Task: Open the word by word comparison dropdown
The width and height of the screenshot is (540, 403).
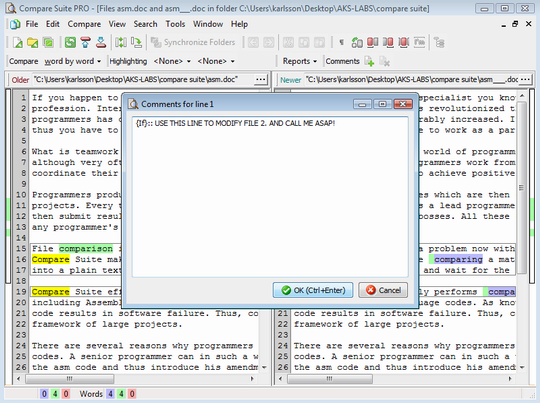Action: tap(73, 61)
